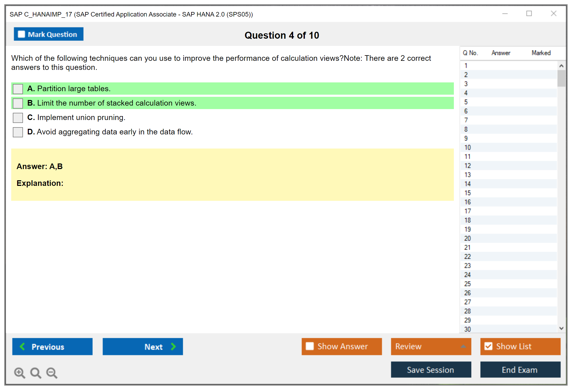Click the green right arrow on Next
Image resolution: width=574 pixels, height=392 pixels.
point(173,346)
